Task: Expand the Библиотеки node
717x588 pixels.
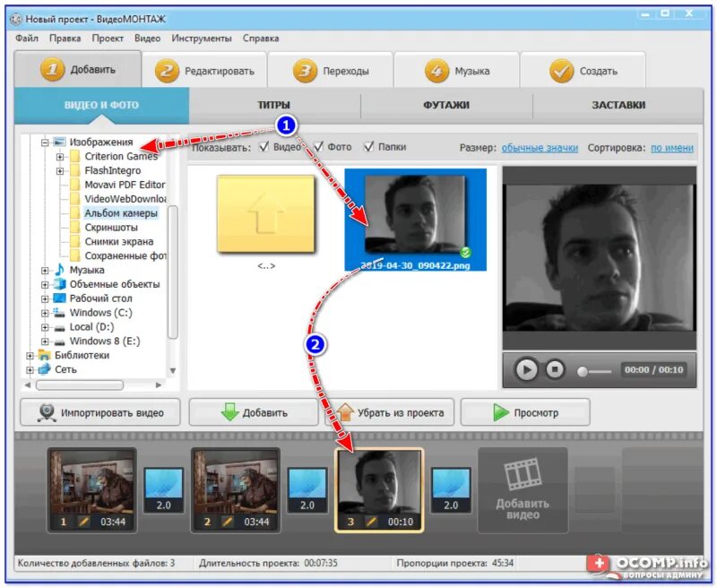Action: 30,356
